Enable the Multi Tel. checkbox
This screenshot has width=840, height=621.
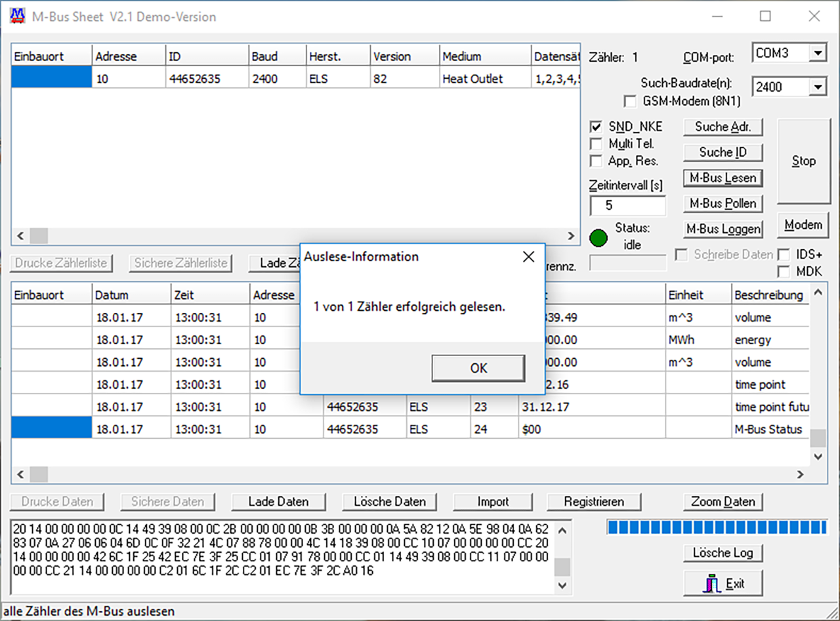point(596,144)
